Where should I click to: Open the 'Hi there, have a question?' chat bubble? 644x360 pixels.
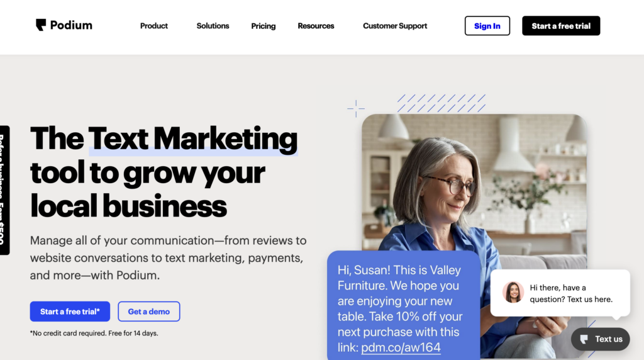click(x=560, y=293)
